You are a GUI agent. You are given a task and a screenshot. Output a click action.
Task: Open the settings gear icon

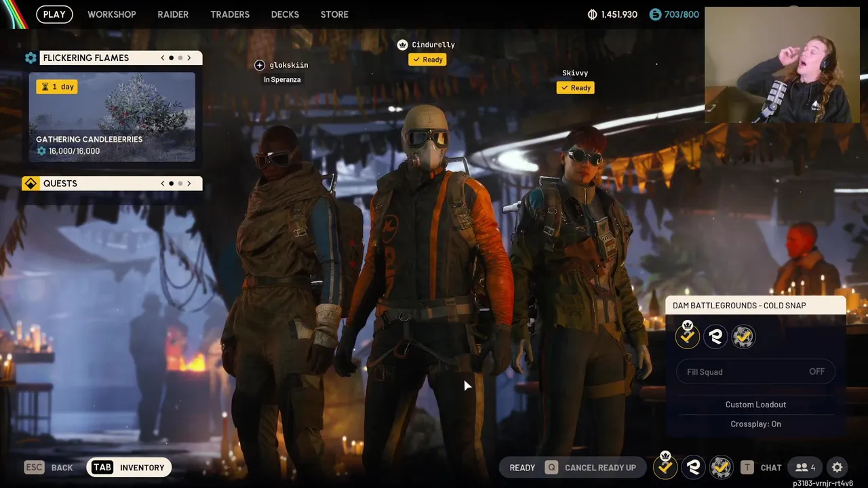tap(837, 468)
